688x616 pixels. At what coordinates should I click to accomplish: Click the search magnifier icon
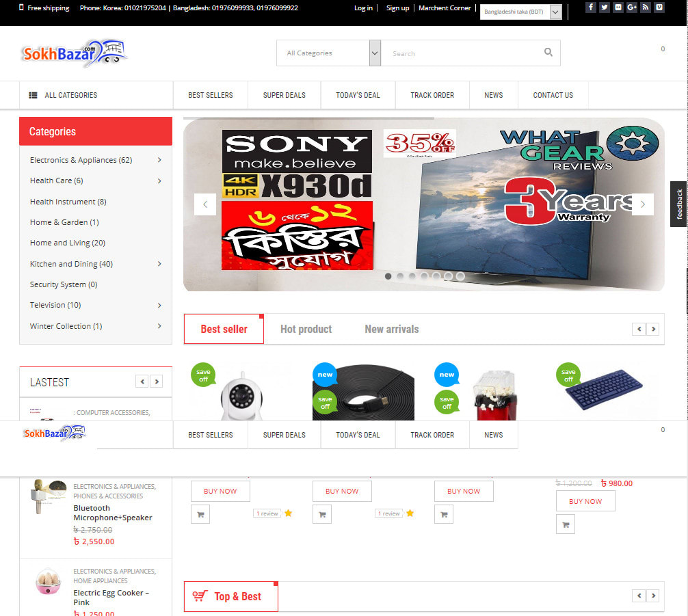548,53
